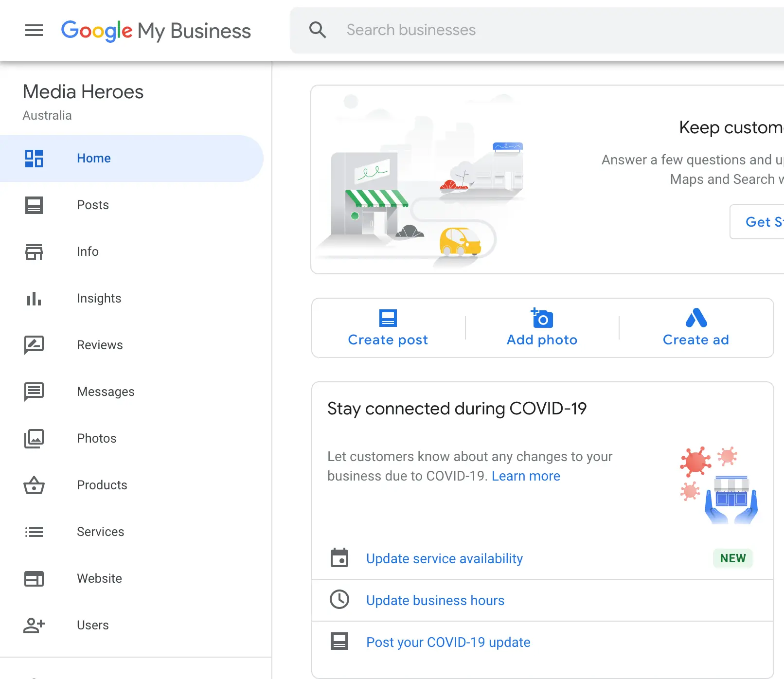Click the Create post icon
Viewport: 784px width, 679px height.
click(388, 318)
